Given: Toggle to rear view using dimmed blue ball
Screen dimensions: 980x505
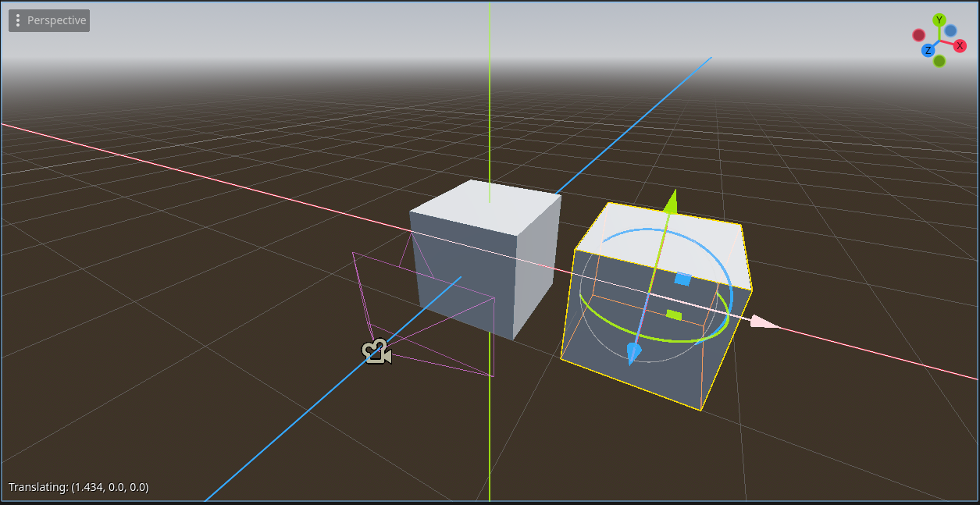Looking at the screenshot, I should click(x=950, y=30).
